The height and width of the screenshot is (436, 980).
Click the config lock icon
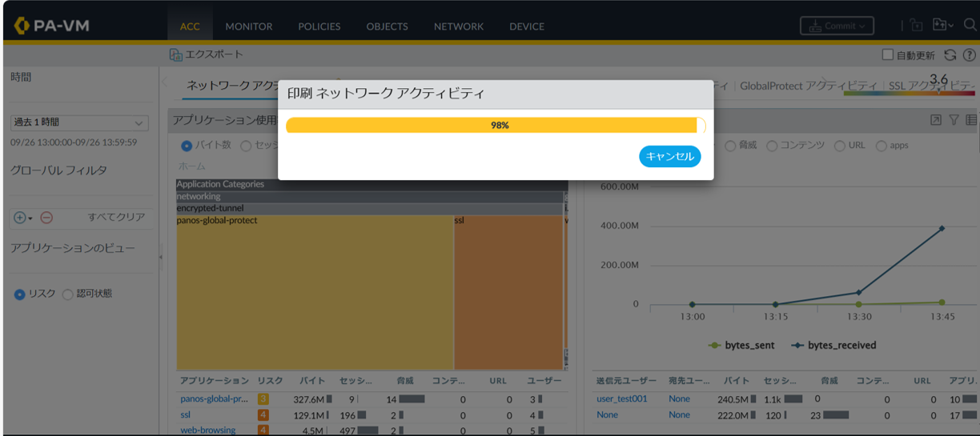coord(917,26)
